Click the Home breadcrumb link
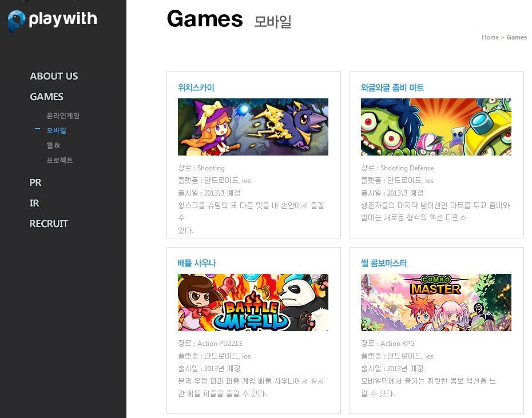This screenshot has height=418, width=532. click(490, 37)
